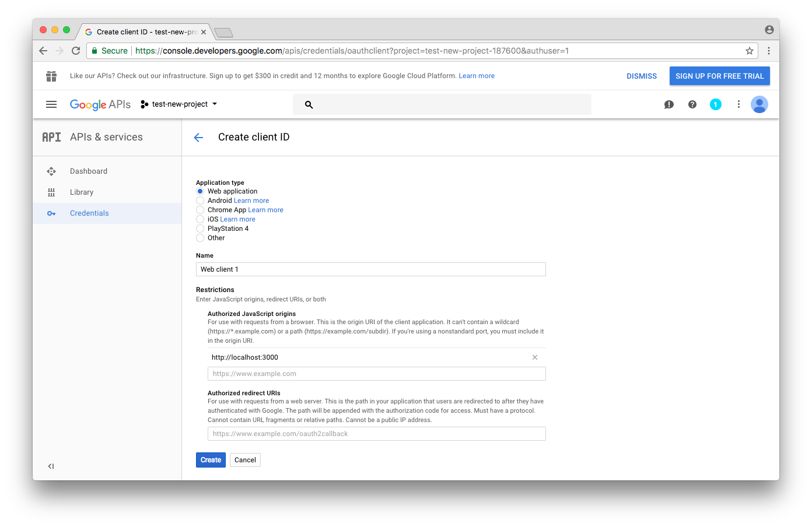Click the gift icon in promo banner

pyautogui.click(x=51, y=76)
